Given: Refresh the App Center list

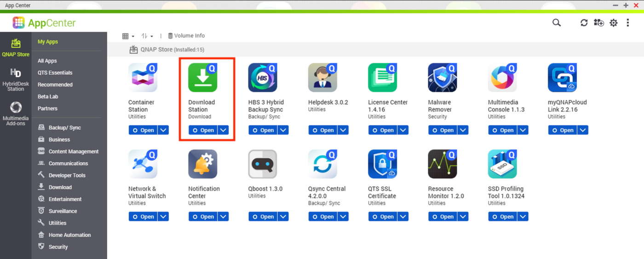Looking at the screenshot, I should coord(584,23).
